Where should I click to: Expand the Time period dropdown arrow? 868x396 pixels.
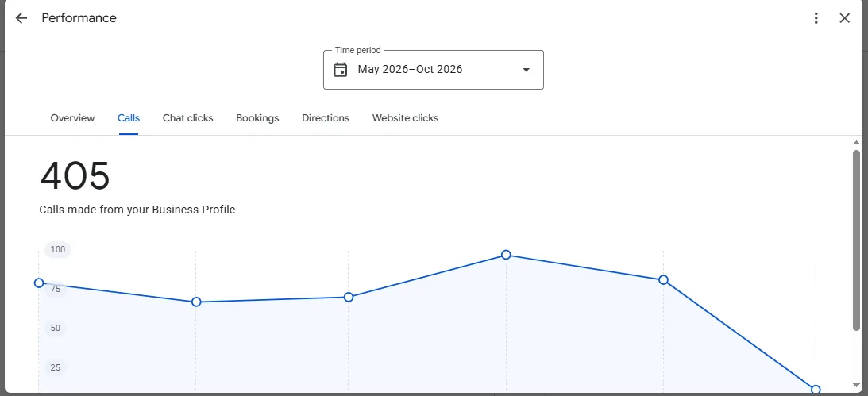[x=526, y=70]
